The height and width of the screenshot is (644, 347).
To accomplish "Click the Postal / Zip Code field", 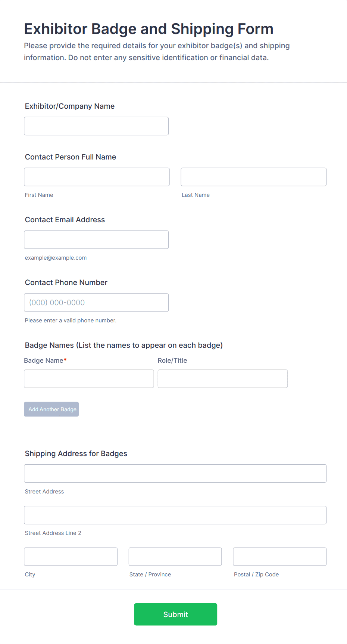I will [x=279, y=557].
